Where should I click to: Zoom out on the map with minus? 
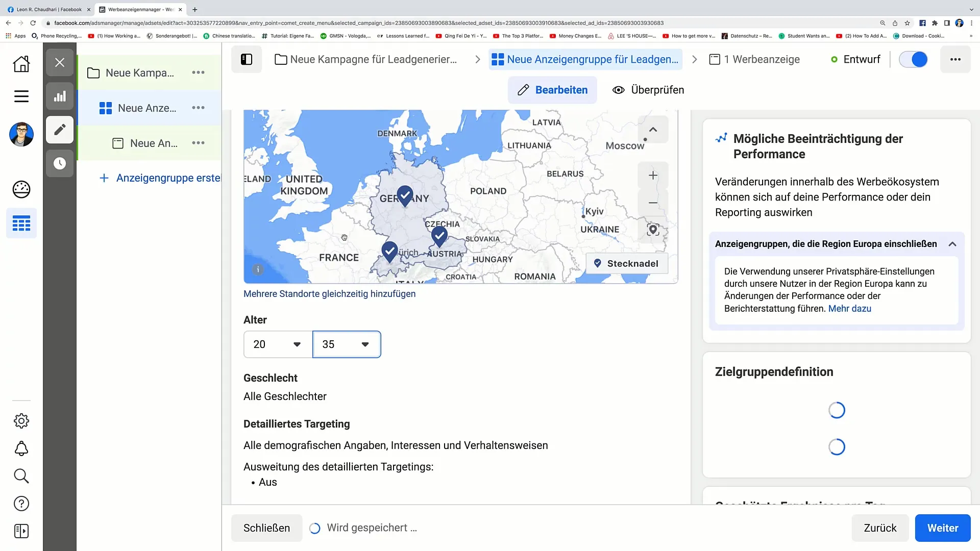[653, 203]
